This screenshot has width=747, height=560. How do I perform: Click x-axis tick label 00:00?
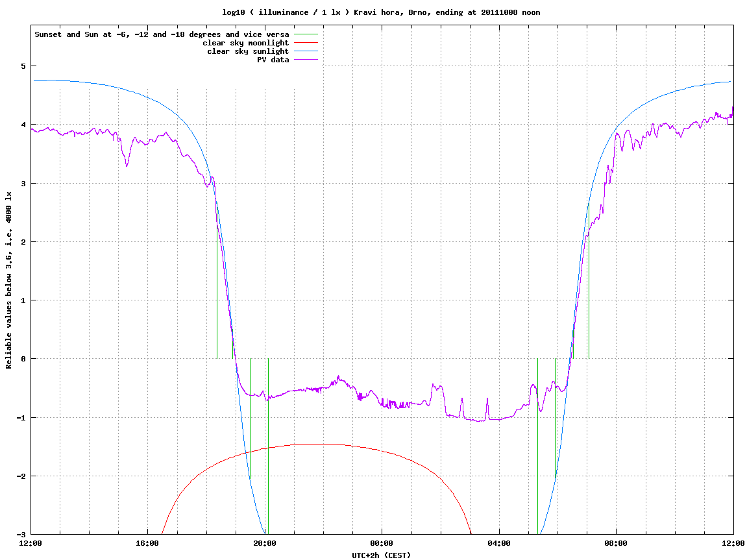[382, 543]
